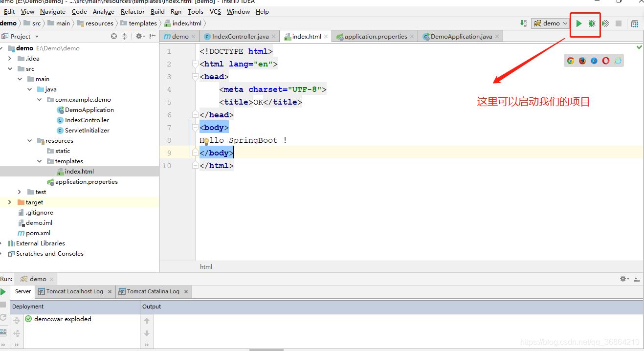The height and width of the screenshot is (351, 644).
Task: Collapse the src folder
Action: 10,69
